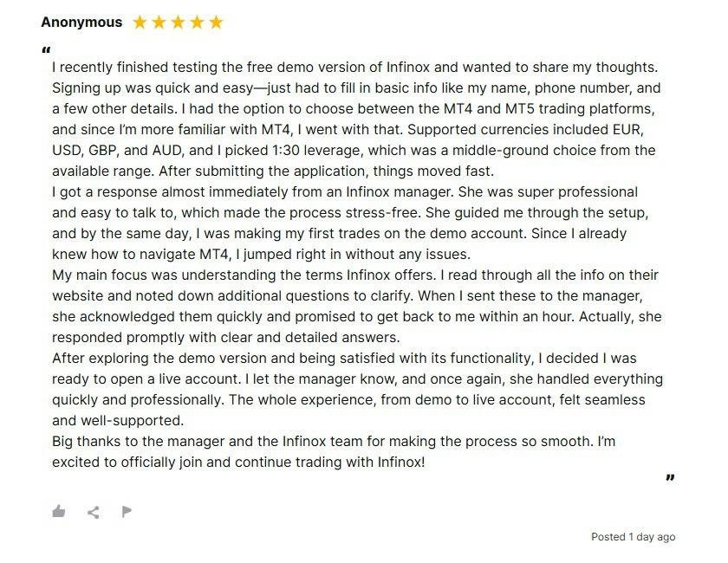This screenshot has height=563, width=728.
Task: Click the fifth rating star
Action: [x=217, y=23]
